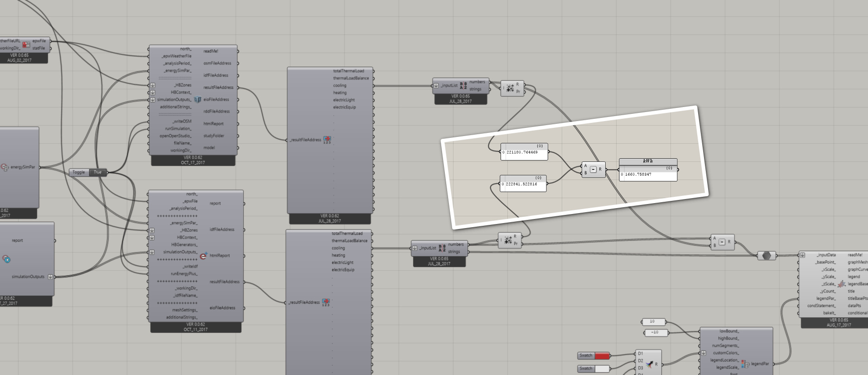The width and height of the screenshot is (868, 375).
Task: Toggle the Boolean Toggle True value
Action: tap(97, 172)
